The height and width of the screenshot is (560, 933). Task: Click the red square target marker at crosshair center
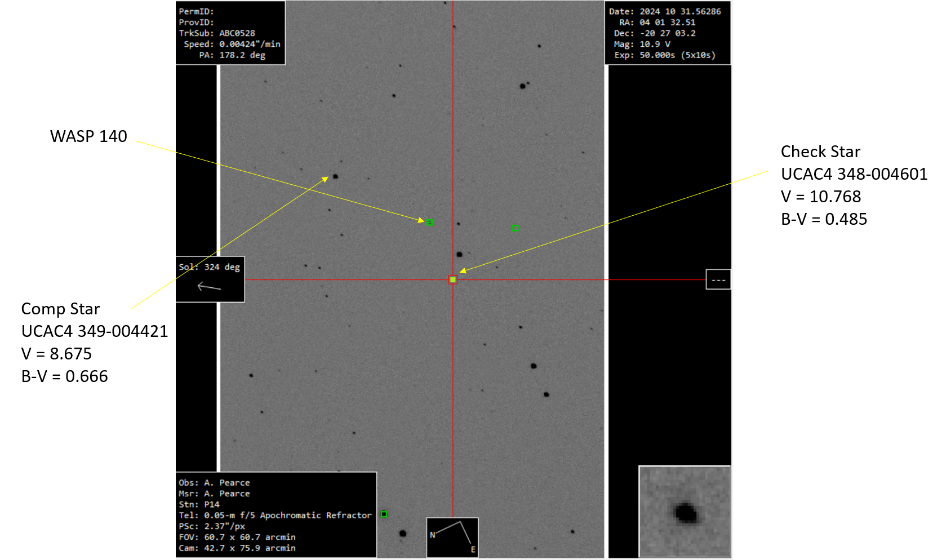click(x=452, y=279)
